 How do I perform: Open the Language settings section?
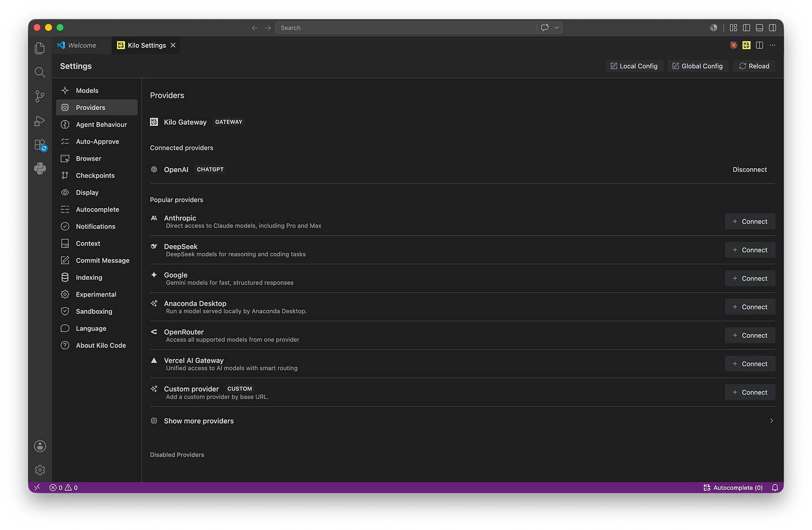click(96, 328)
